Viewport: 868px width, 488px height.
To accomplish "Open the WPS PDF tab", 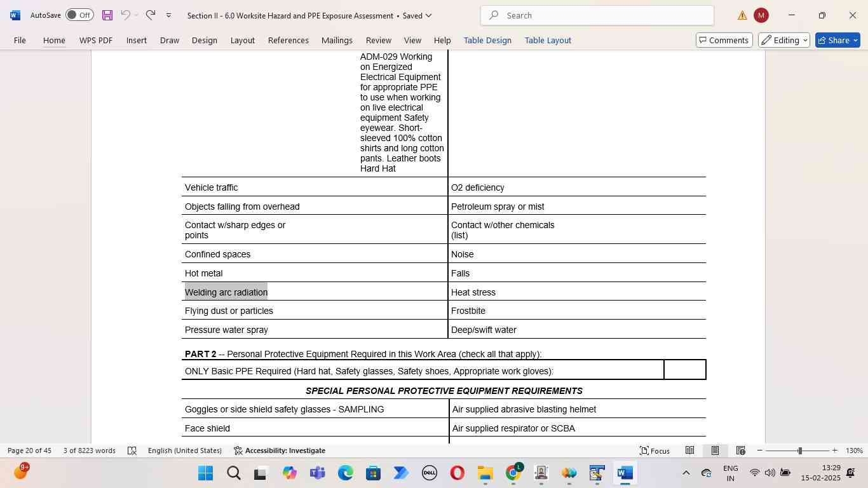I will click(96, 40).
